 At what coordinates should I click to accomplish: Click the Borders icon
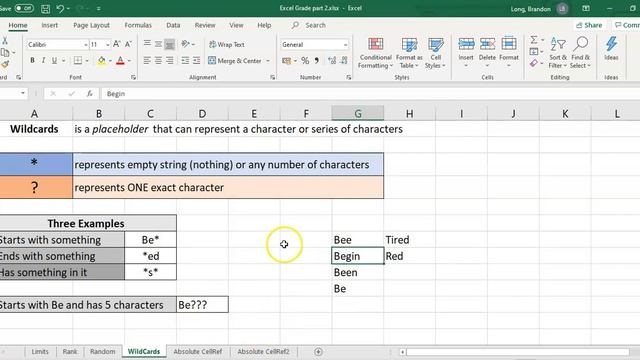[x=78, y=61]
